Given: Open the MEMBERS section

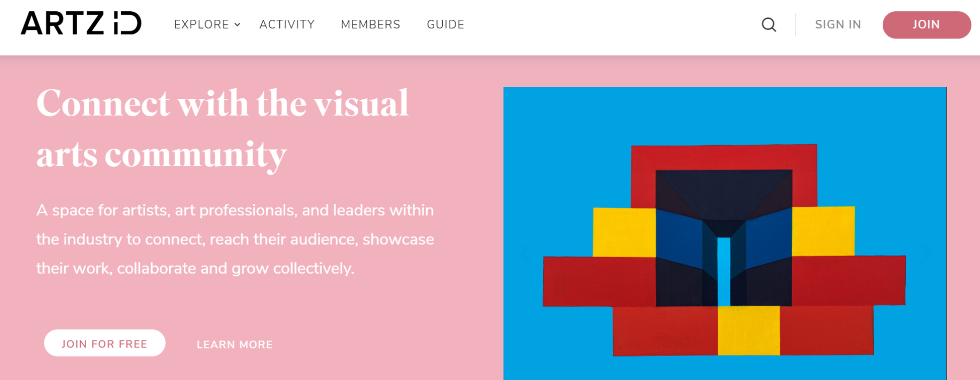Looking at the screenshot, I should (370, 25).
